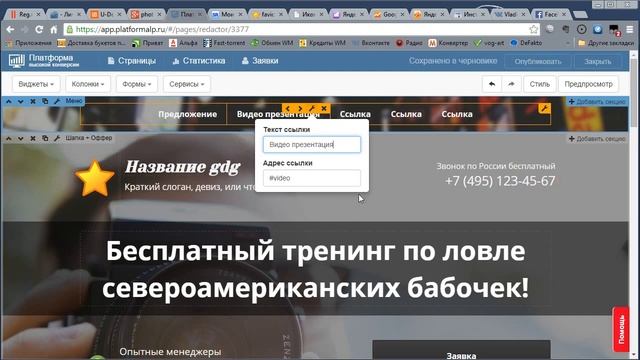Bookmark this page with star icon

533,29
